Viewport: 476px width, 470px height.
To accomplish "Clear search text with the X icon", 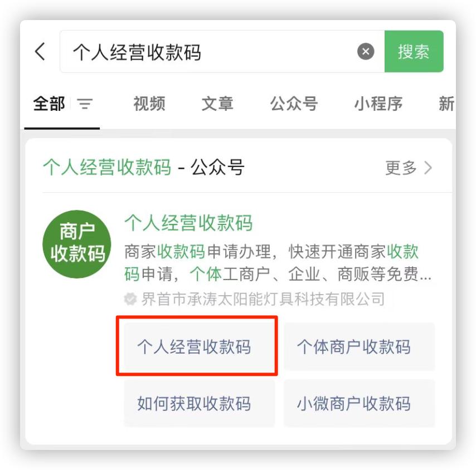I will 366,51.
